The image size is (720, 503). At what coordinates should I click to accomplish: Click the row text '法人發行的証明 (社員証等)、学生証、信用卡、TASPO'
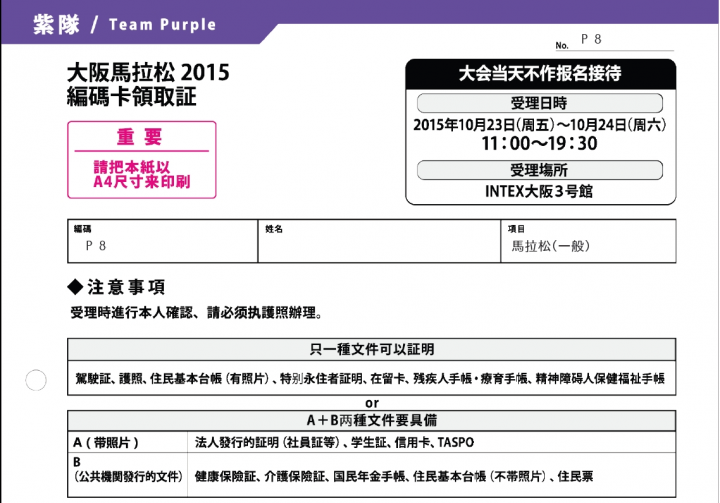click(x=334, y=442)
